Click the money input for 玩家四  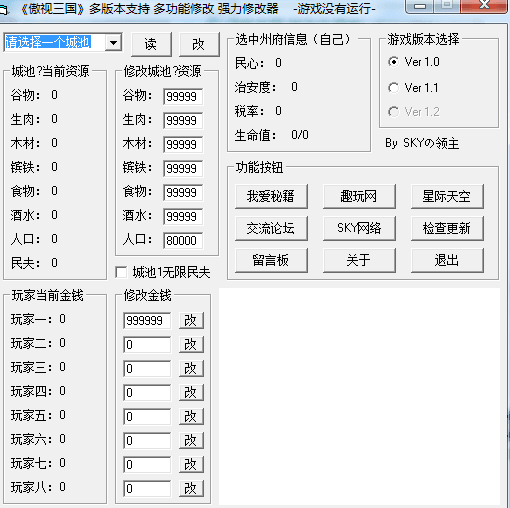pos(147,393)
